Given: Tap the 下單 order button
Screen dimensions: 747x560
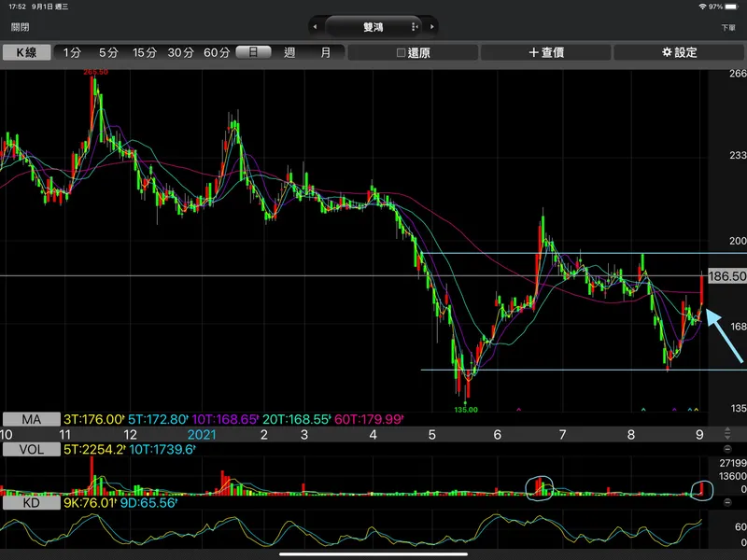Looking at the screenshot, I should [728, 28].
